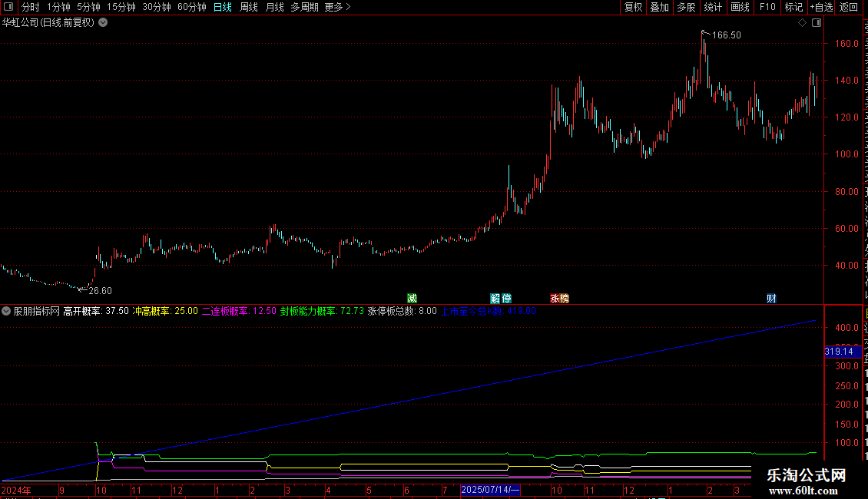The width and height of the screenshot is (868, 499).
Task: Click the 停 marker on the chart
Action: pyautogui.click(x=506, y=298)
